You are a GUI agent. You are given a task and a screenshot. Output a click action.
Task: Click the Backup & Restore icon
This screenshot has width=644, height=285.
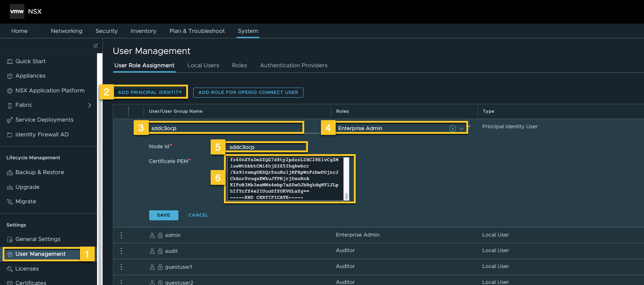click(10, 173)
